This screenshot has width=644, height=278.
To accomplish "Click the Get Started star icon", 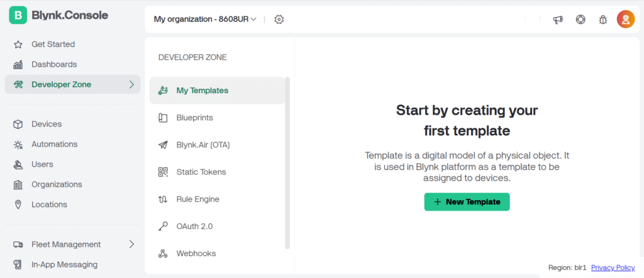I will [18, 45].
